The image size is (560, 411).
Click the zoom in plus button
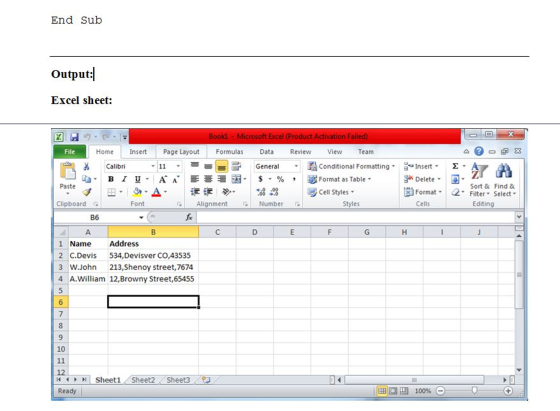click(508, 391)
